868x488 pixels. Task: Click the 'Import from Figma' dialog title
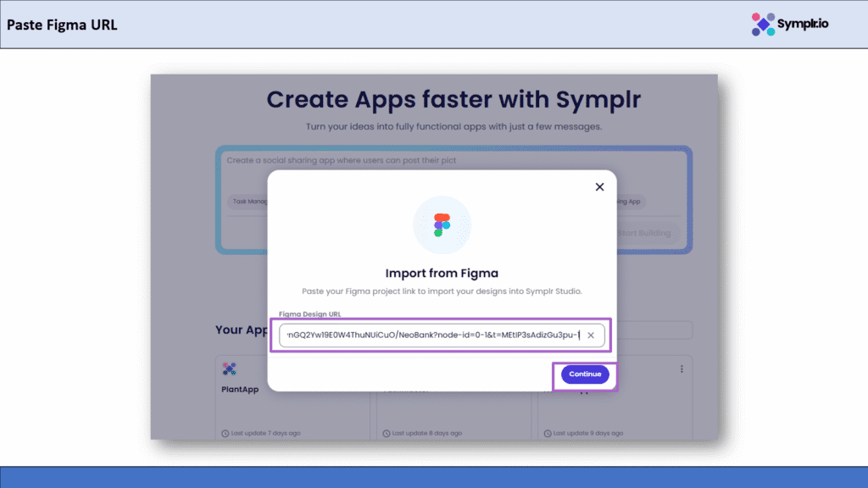pos(442,273)
